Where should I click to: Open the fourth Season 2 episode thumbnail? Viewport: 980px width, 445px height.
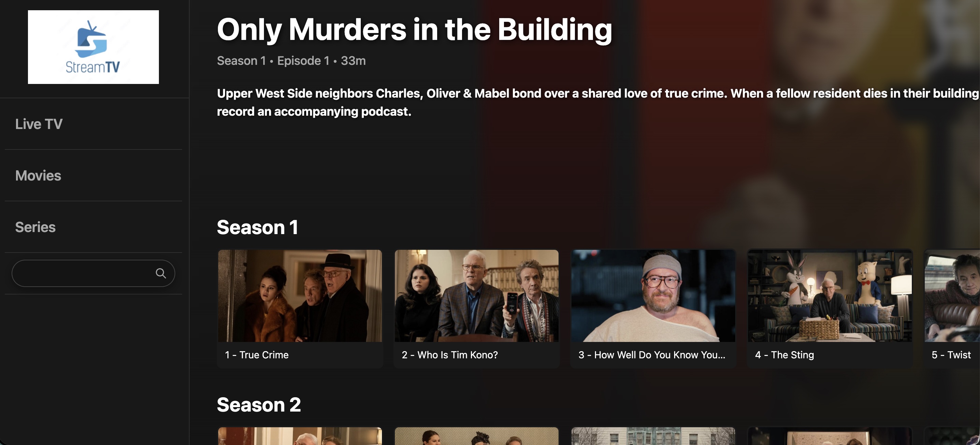pos(830,436)
